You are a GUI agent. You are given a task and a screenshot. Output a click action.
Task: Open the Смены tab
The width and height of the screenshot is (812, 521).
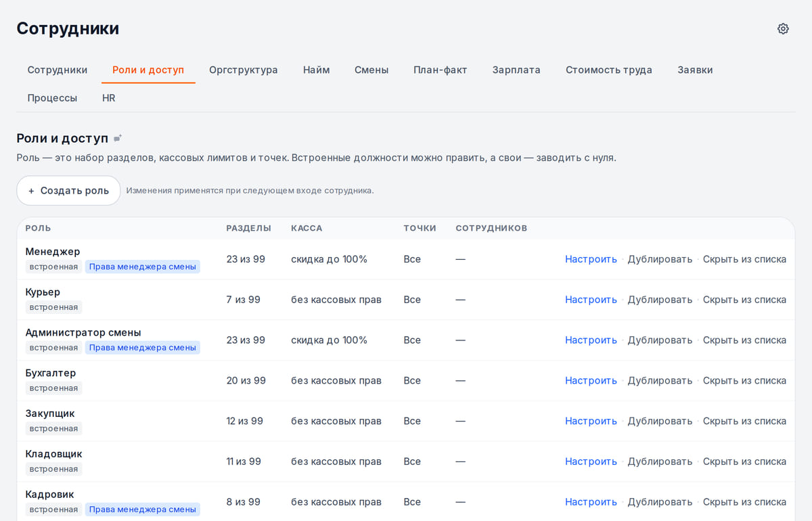point(371,70)
